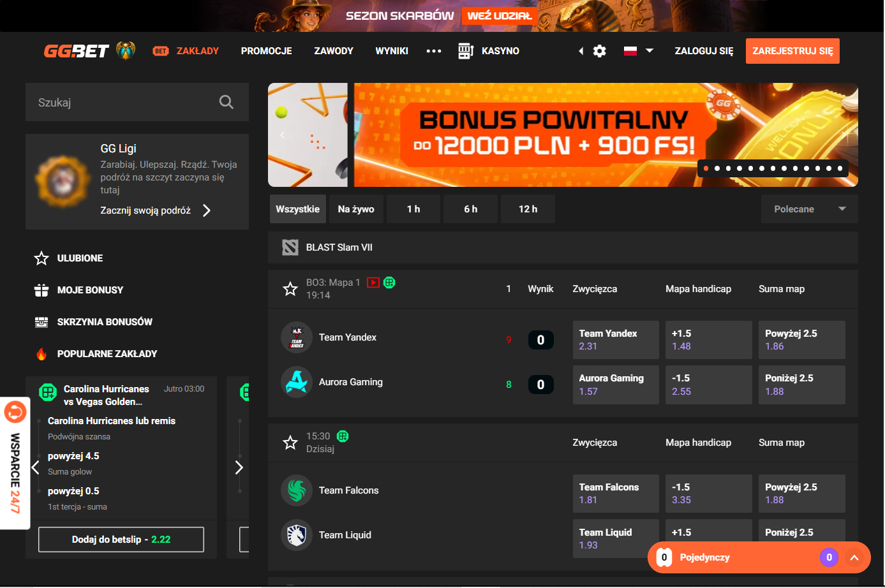Select Team Liquid winner odds 1.93

(x=616, y=538)
